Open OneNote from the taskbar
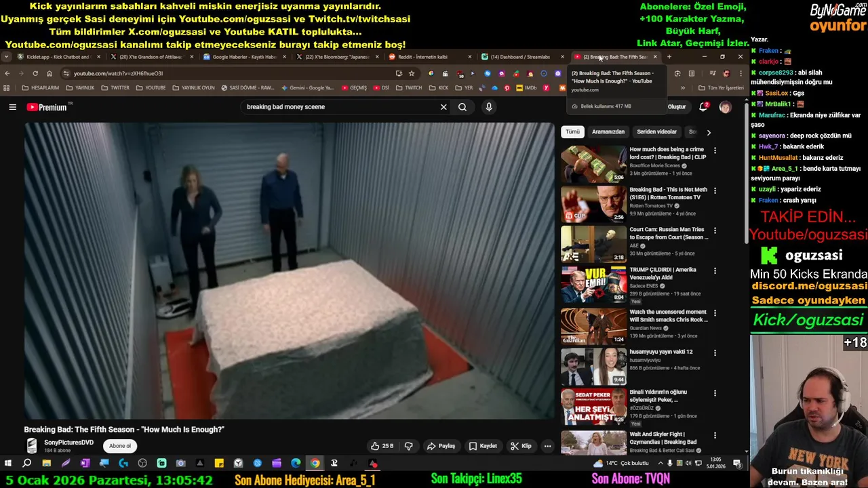 point(85,464)
